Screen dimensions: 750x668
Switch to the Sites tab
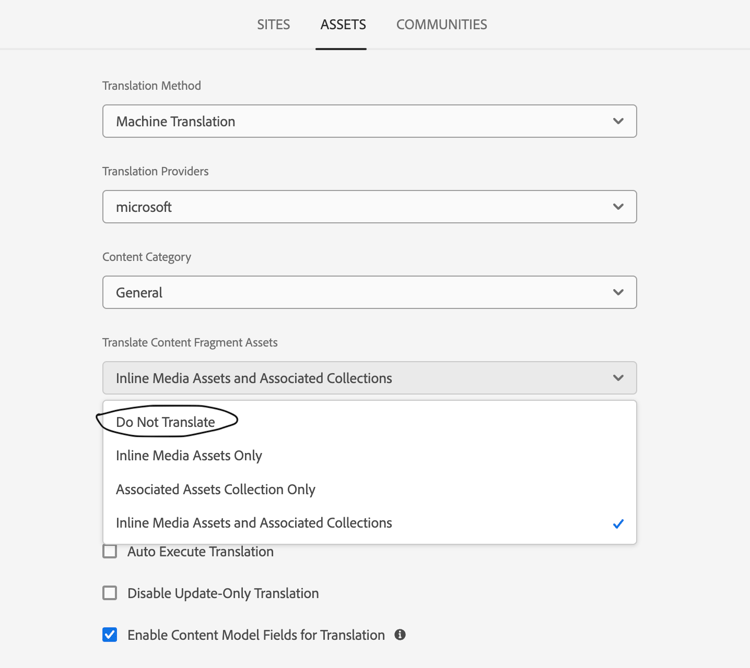pos(273,24)
